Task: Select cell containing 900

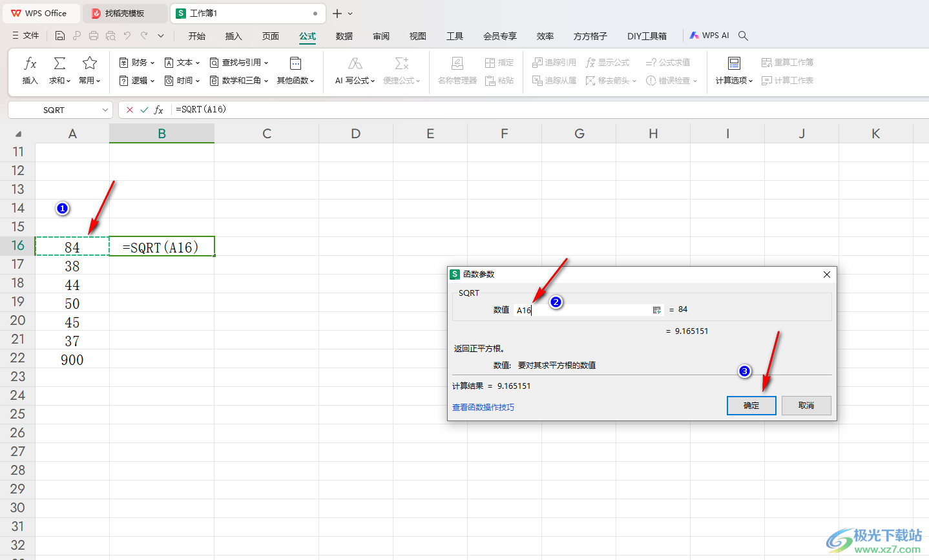Action: 72,360
